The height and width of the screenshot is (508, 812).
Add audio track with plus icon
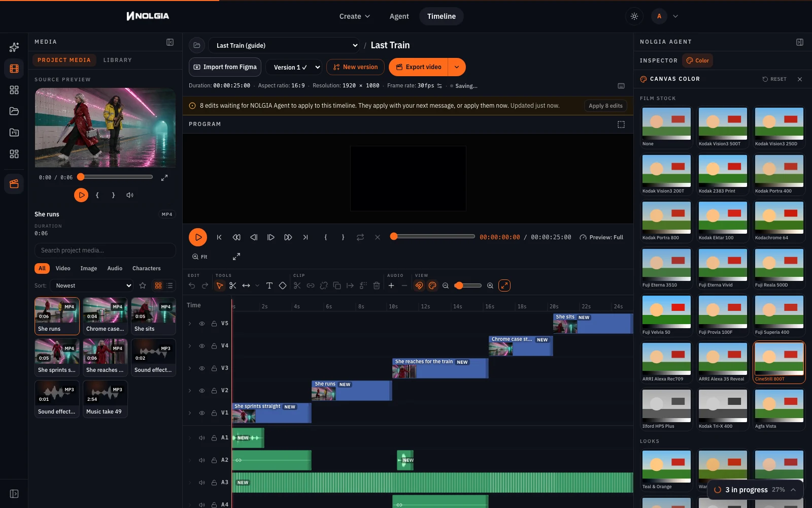(x=391, y=285)
